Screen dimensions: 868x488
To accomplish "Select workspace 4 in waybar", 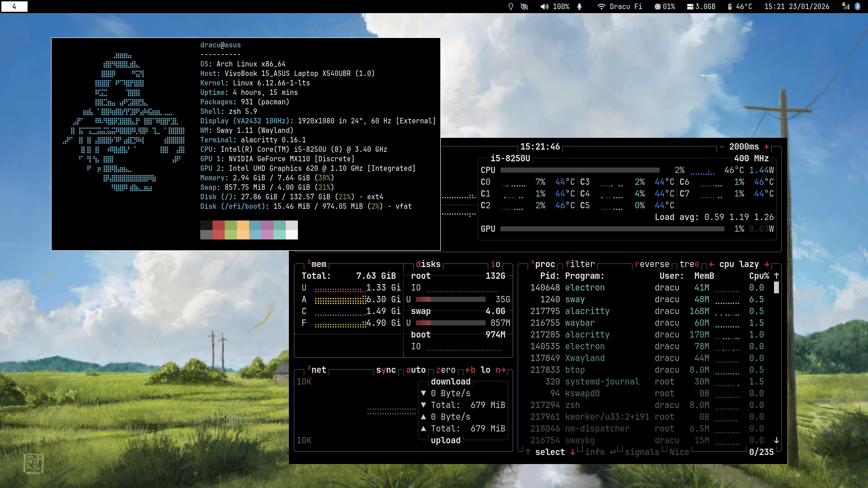I will (14, 6).
